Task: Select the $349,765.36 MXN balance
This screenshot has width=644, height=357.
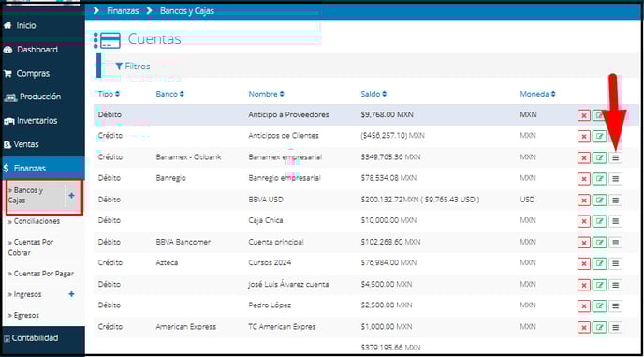Action: coord(390,157)
